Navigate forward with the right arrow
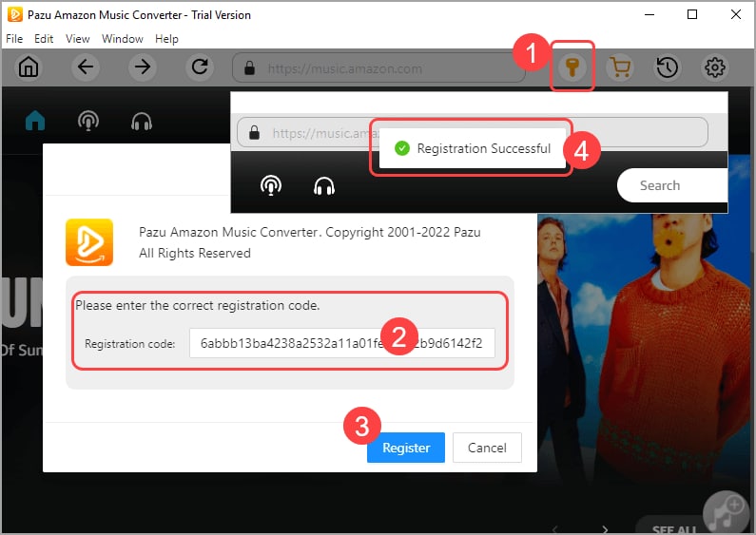The image size is (756, 535). click(143, 67)
